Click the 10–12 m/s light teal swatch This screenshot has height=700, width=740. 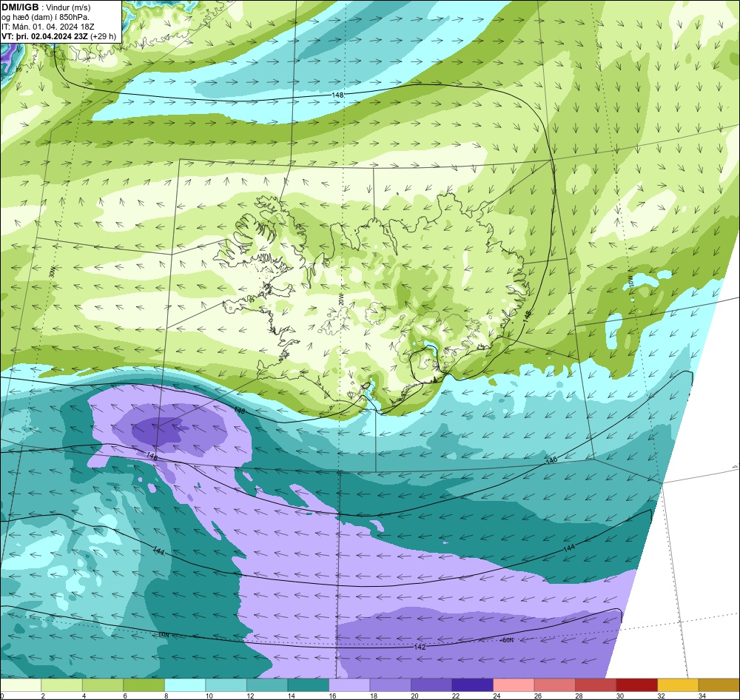(226, 685)
